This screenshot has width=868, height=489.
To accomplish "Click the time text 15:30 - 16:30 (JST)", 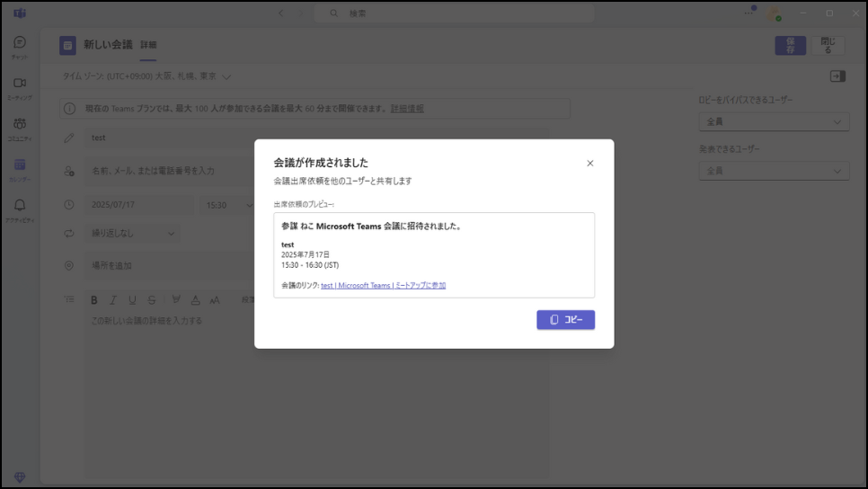I will (x=310, y=265).
